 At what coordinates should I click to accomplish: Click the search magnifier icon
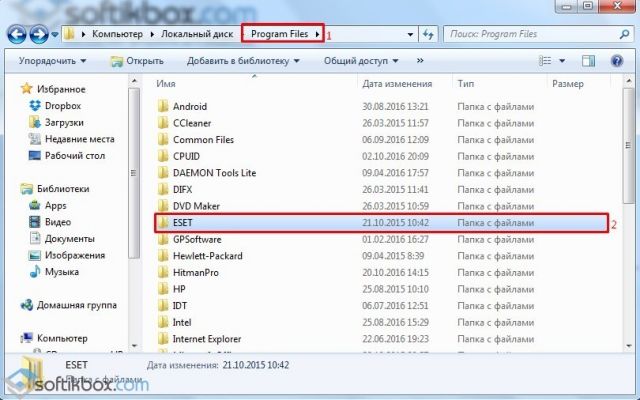pyautogui.click(x=624, y=34)
